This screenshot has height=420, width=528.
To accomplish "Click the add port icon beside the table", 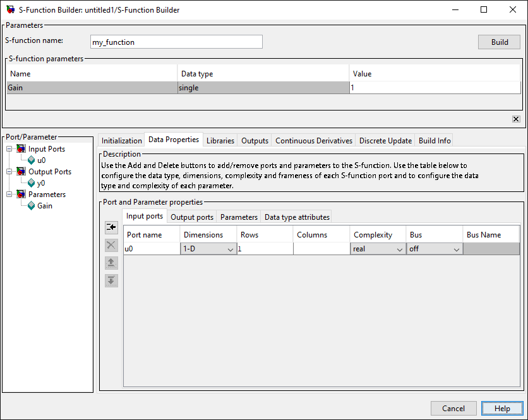I will click(112, 227).
